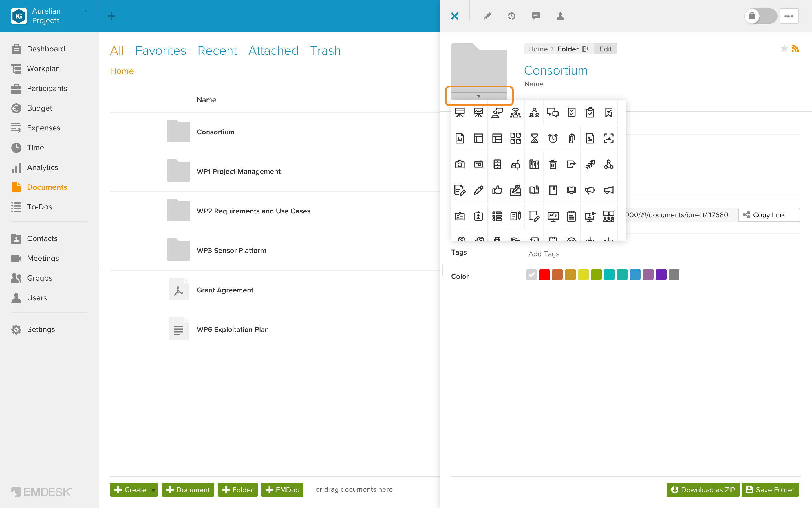Pick the clipboard with checkmark icon
The image size is (812, 508).
[590, 113]
